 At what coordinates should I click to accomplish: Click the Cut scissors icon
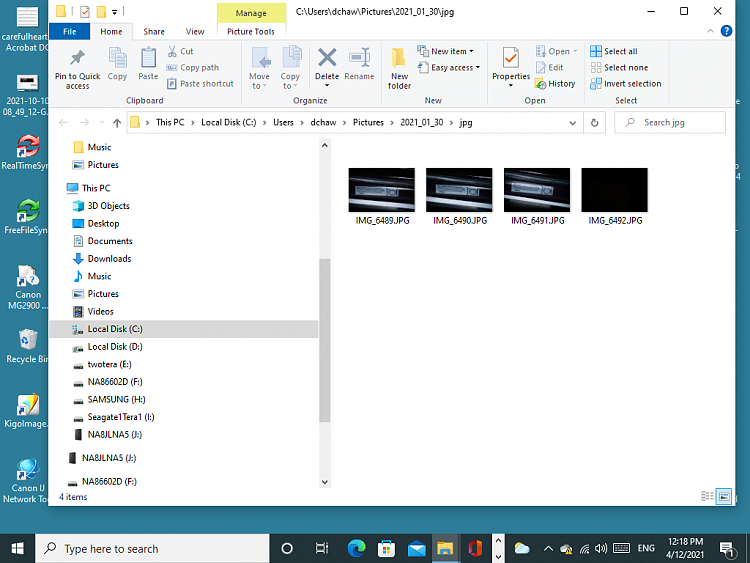point(172,51)
